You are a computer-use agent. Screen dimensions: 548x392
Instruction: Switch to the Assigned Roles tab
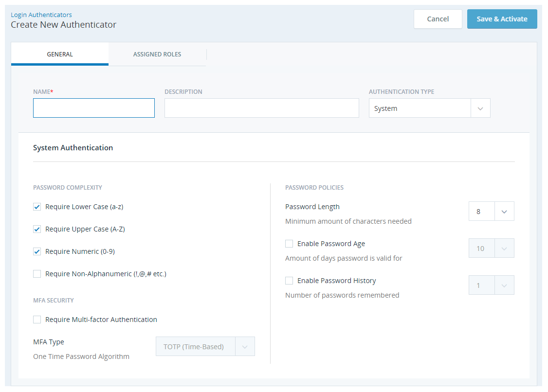tap(157, 54)
